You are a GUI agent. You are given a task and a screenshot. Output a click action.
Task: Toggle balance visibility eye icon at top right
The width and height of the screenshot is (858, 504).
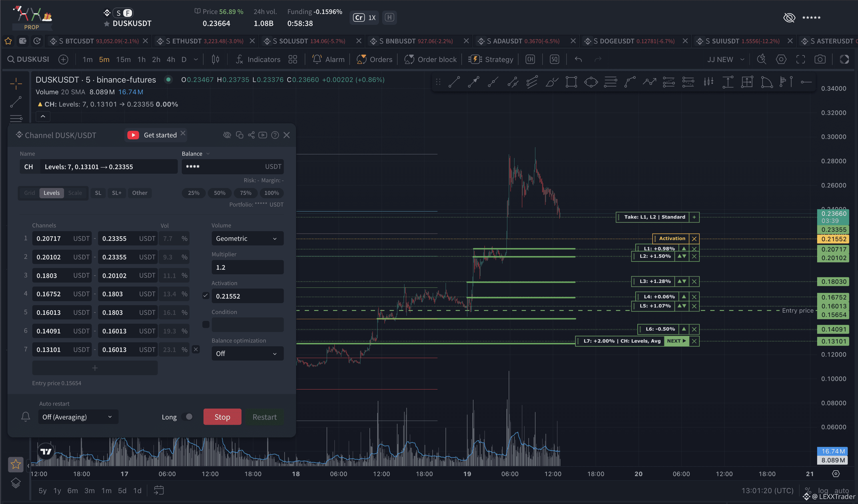point(789,18)
